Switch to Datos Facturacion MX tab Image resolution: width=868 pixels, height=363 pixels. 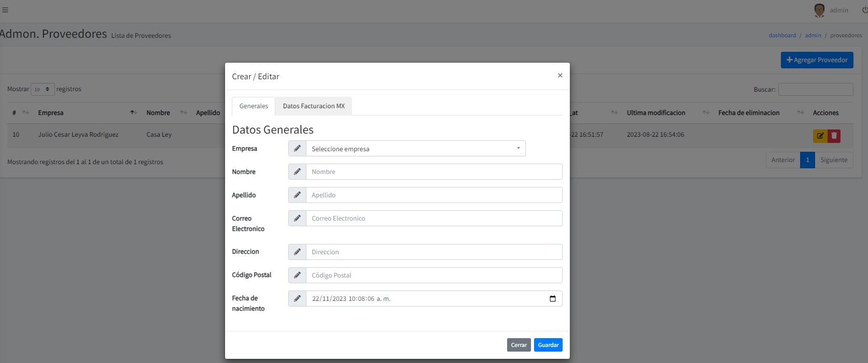pyautogui.click(x=314, y=106)
